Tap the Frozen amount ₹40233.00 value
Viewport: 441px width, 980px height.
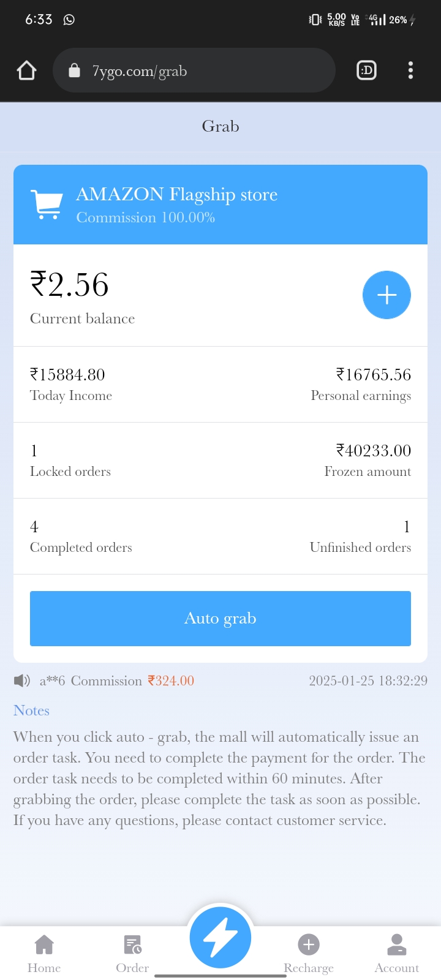373,451
